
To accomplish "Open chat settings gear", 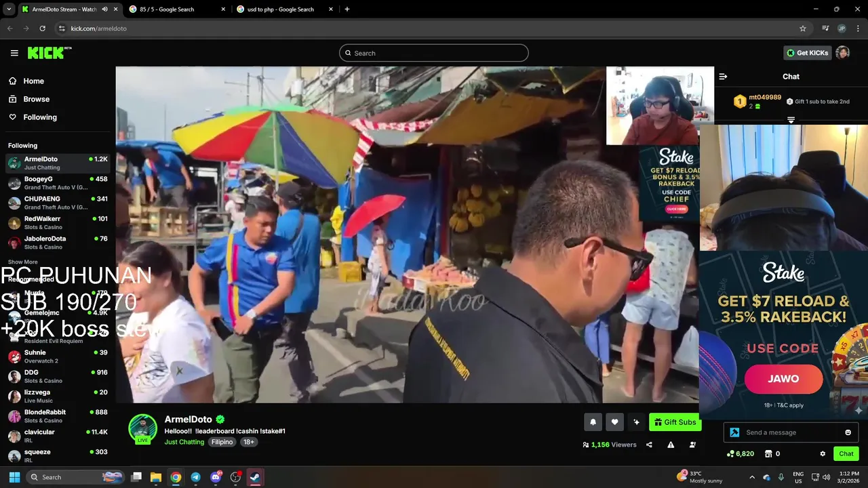I will pyautogui.click(x=823, y=453).
